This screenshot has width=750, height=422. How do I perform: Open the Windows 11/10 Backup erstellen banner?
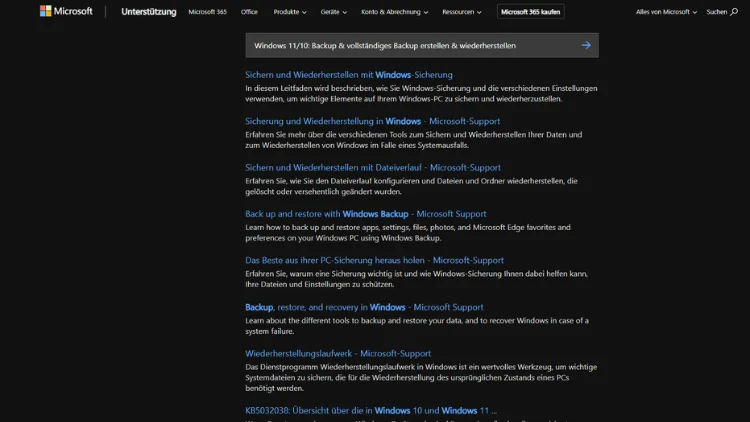(x=422, y=45)
